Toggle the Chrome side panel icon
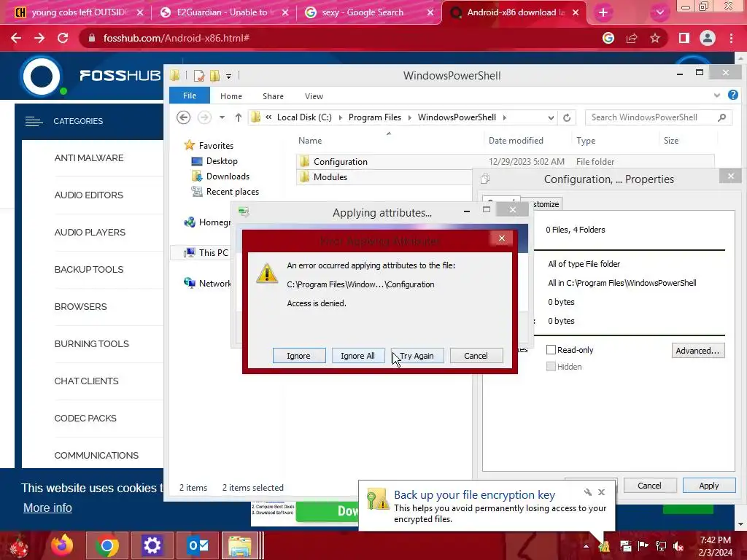This screenshot has width=747, height=560. click(684, 38)
